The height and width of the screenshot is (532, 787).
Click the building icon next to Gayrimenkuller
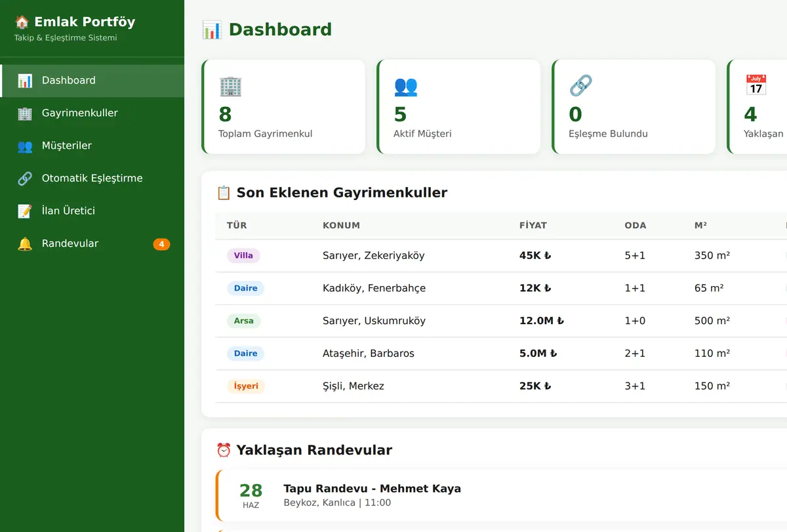pyautogui.click(x=25, y=113)
